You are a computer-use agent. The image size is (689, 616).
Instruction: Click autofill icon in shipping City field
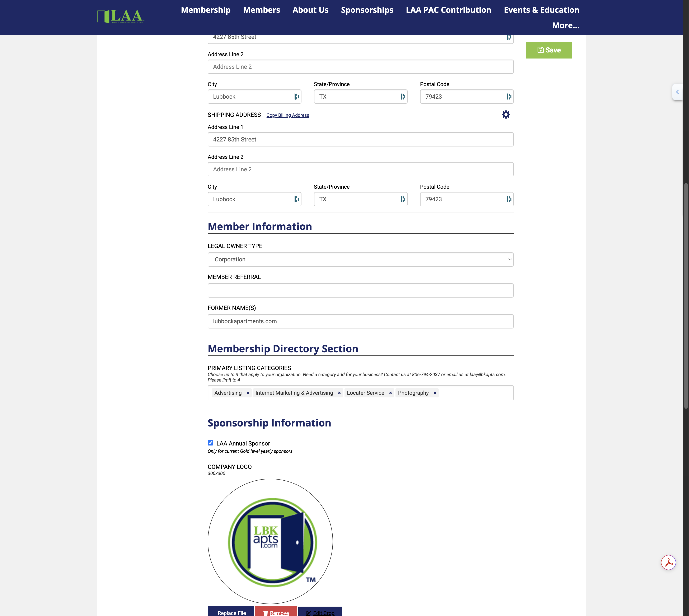tap(296, 199)
